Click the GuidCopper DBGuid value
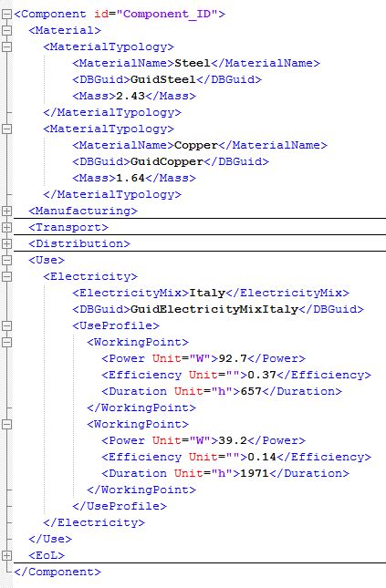 tap(167, 161)
